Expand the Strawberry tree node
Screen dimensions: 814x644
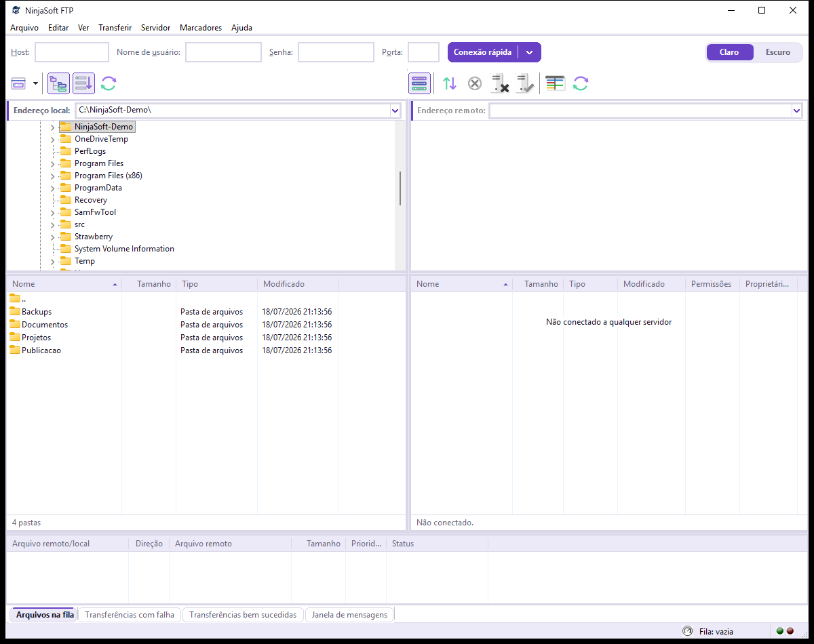click(x=52, y=237)
